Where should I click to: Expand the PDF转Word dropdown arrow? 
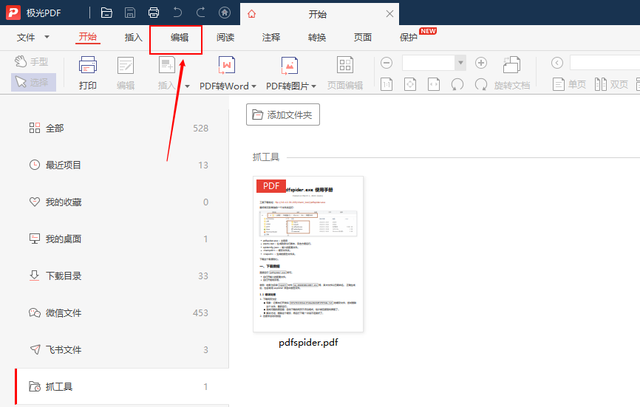253,87
